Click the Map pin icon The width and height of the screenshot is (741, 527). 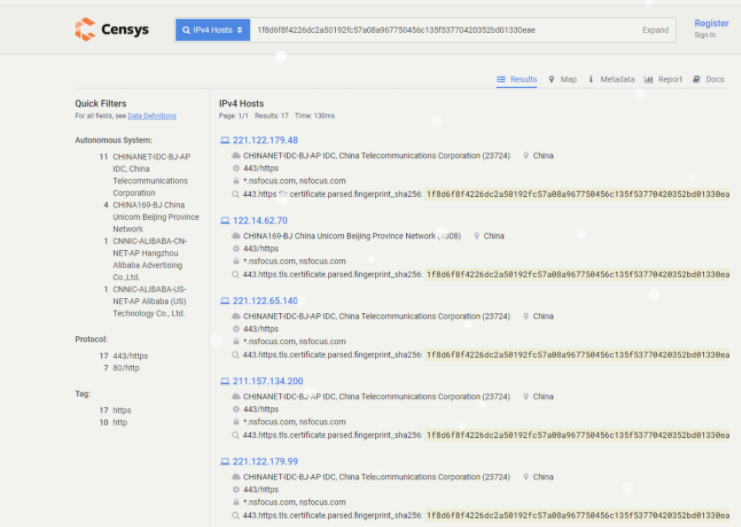551,79
